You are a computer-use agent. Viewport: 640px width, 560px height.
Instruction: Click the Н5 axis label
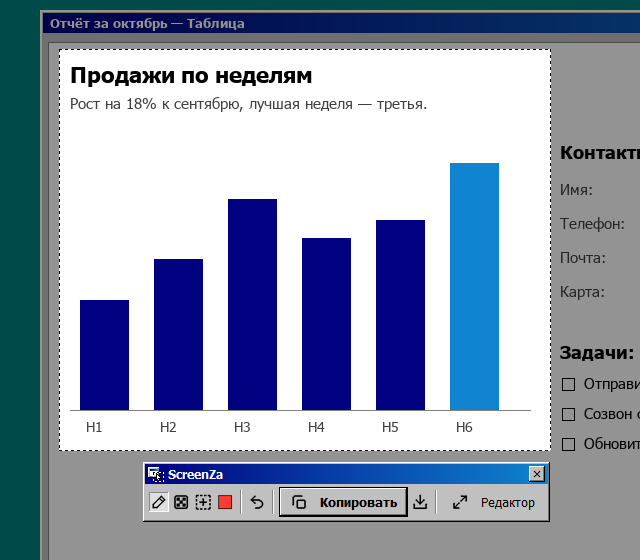(390, 427)
